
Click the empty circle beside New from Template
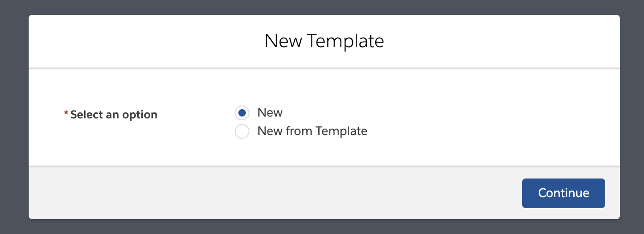click(x=242, y=131)
